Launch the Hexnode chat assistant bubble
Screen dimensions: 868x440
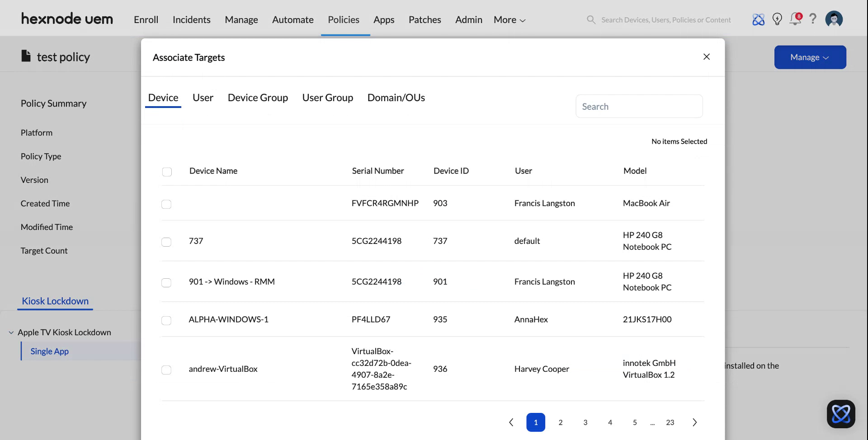click(841, 413)
